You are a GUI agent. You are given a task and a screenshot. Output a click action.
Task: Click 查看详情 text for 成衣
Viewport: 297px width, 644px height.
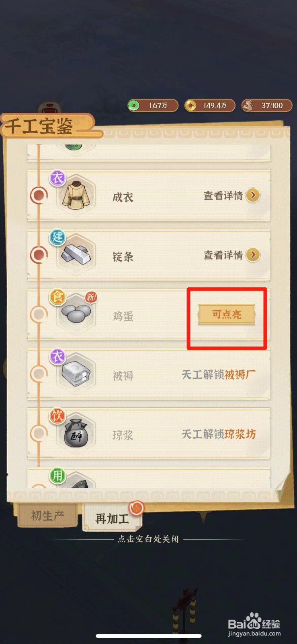point(223,196)
